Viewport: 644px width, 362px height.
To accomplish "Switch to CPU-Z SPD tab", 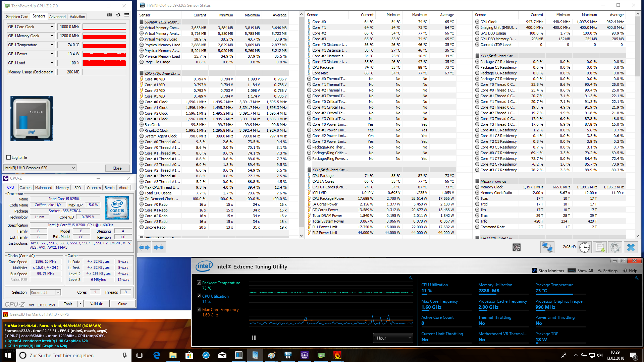I will click(x=78, y=188).
